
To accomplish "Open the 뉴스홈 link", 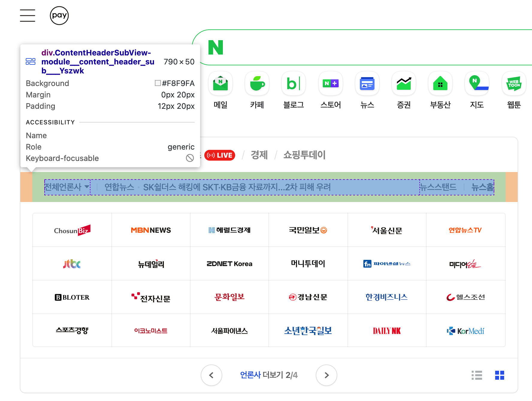I will [483, 187].
